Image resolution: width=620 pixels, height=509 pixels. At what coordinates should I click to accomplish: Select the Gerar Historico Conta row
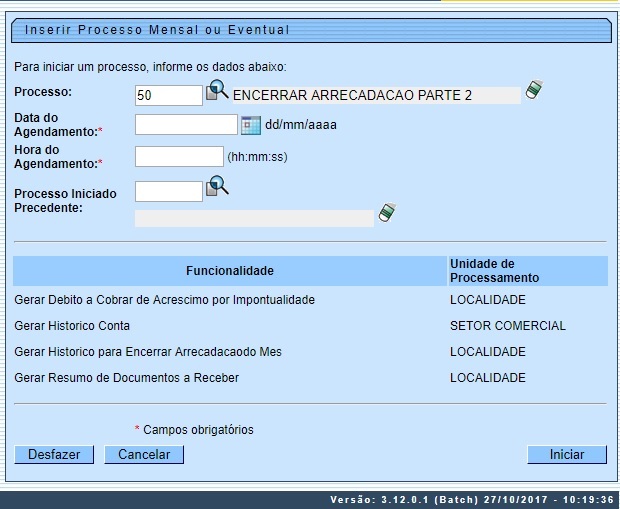tap(72, 326)
